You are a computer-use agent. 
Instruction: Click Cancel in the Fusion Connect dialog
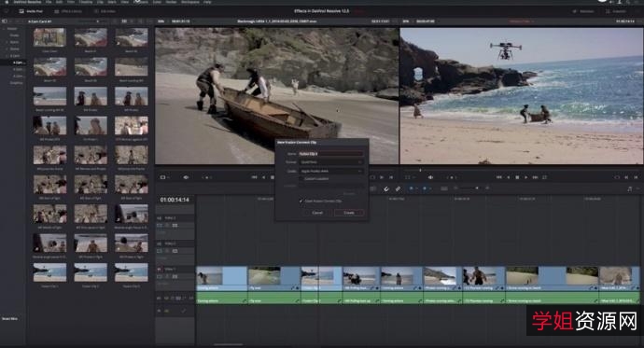317,213
